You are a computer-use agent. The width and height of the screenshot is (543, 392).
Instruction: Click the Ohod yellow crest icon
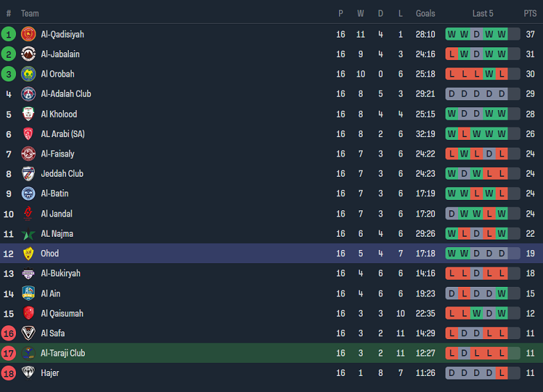coord(29,253)
